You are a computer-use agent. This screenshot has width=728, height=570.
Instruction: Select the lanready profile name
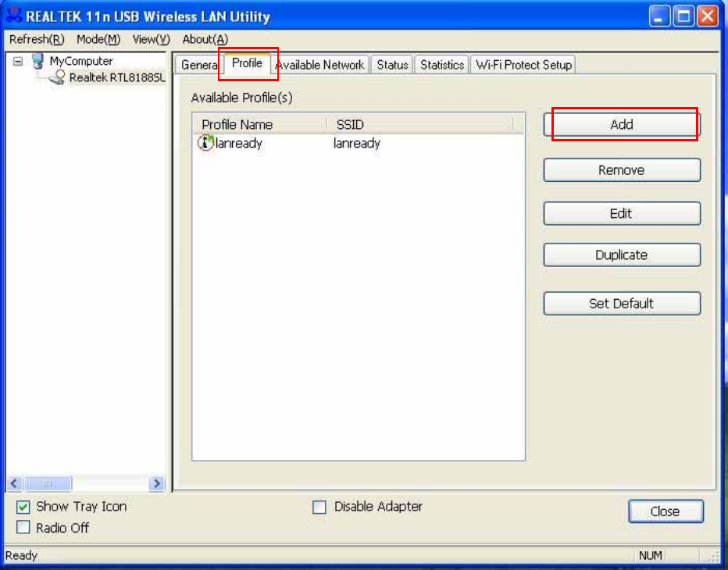[239, 143]
